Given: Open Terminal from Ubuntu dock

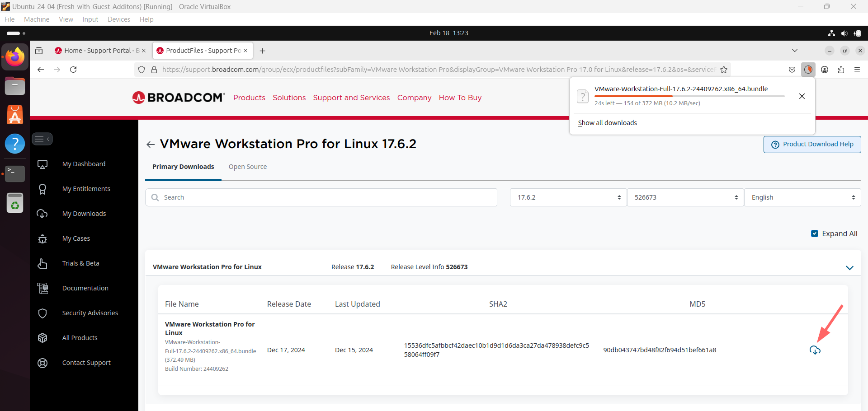Looking at the screenshot, I should (x=15, y=173).
